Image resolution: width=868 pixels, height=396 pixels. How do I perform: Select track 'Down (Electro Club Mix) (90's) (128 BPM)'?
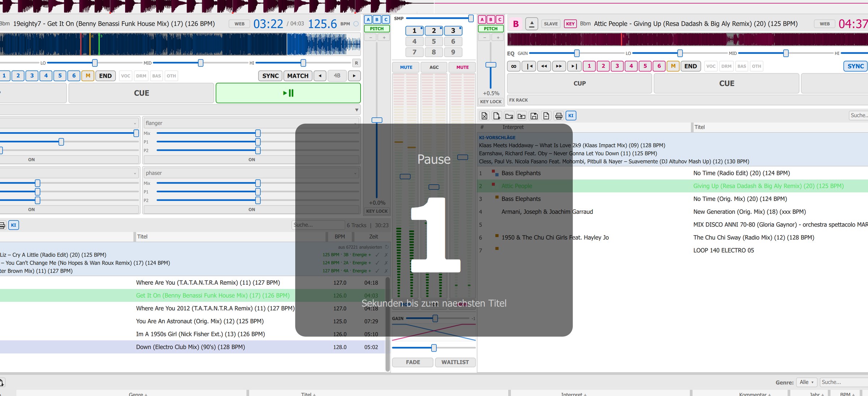(x=192, y=347)
